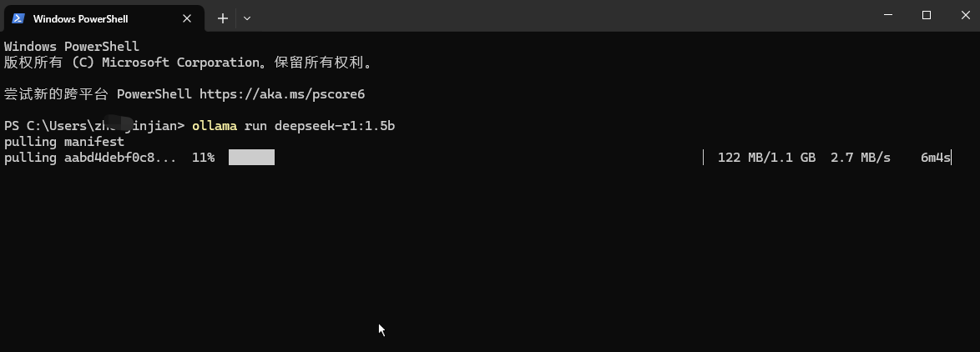Screen dimensions: 980x352
Task: Click the Microsoft Corporation copyright line
Action: click(189, 63)
